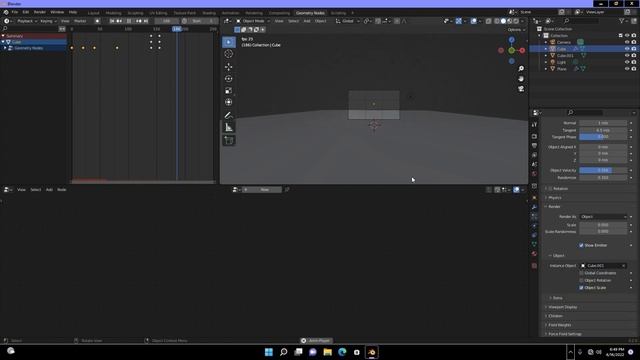Screen dimensions: 640x360
Task: Hide Camera with its eye icon in outliner
Action: (627, 42)
